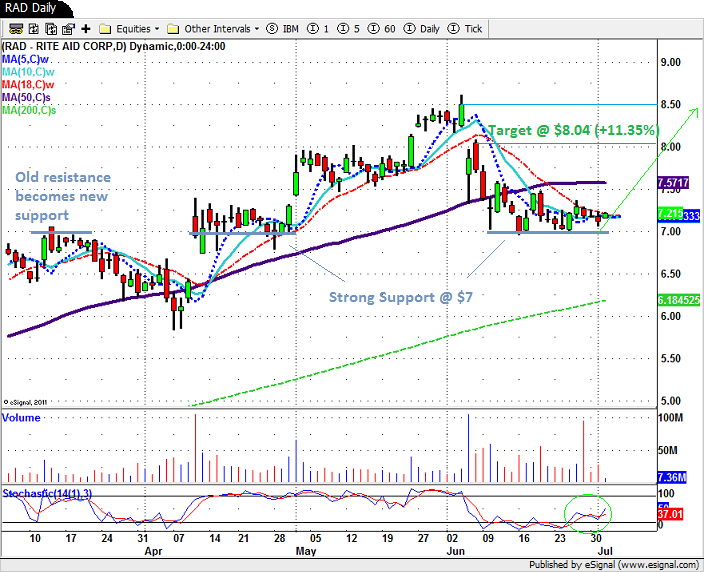
Task: Select the Tick interval button
Action: point(465,29)
